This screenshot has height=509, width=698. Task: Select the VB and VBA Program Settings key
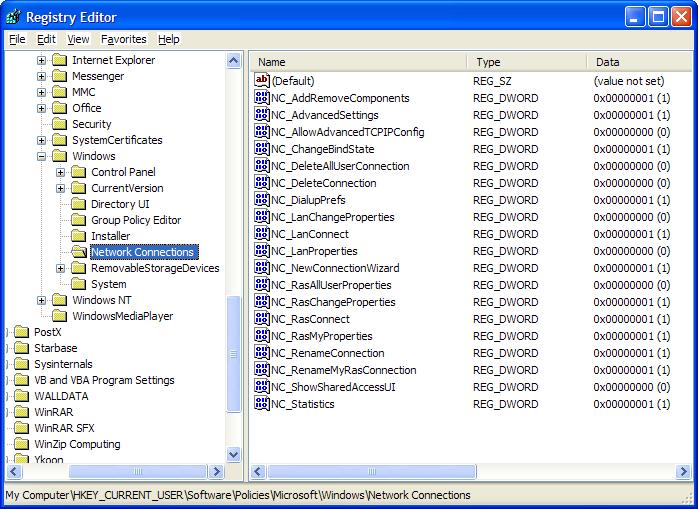(104, 380)
